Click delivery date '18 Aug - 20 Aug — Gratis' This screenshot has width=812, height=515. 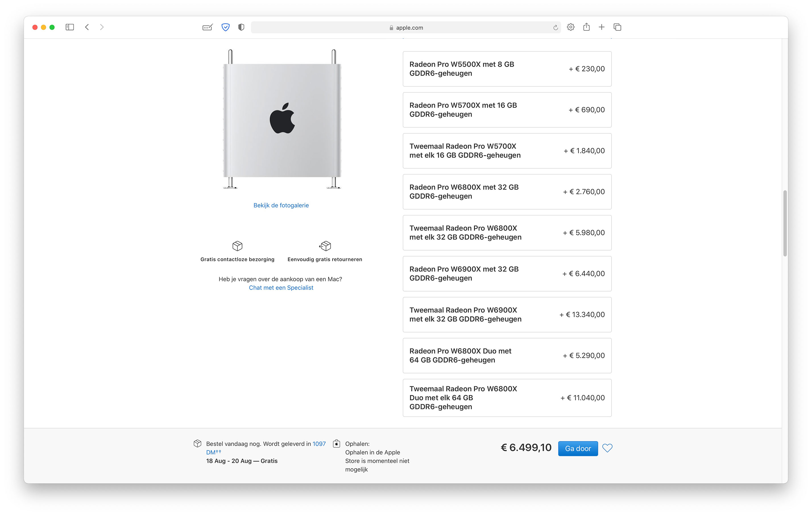tap(242, 461)
